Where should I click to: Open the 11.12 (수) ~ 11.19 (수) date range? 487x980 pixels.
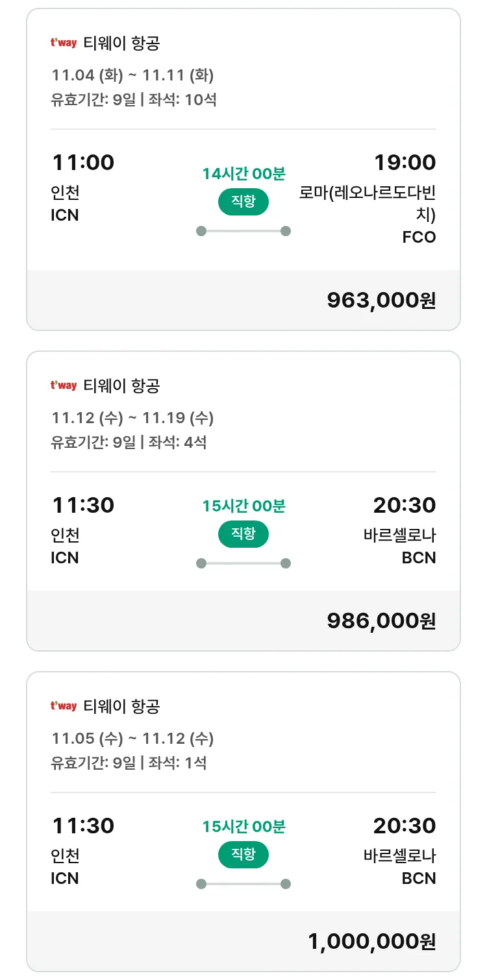coord(132,418)
